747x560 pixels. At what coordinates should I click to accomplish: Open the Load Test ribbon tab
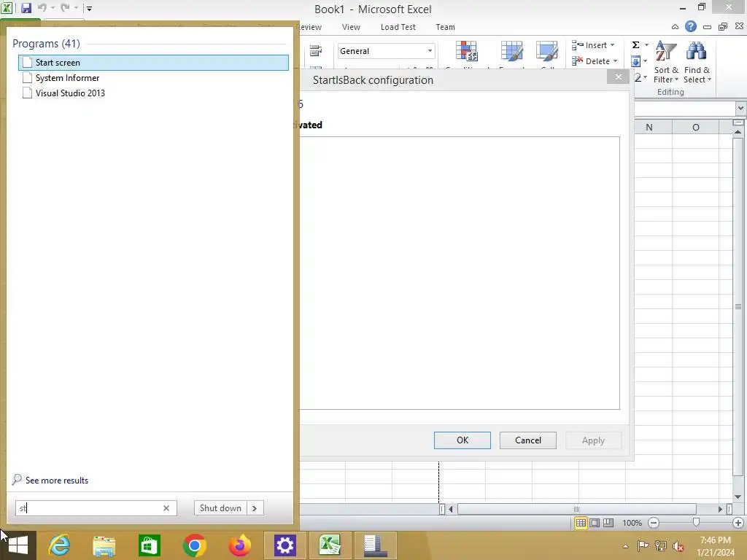tap(398, 27)
